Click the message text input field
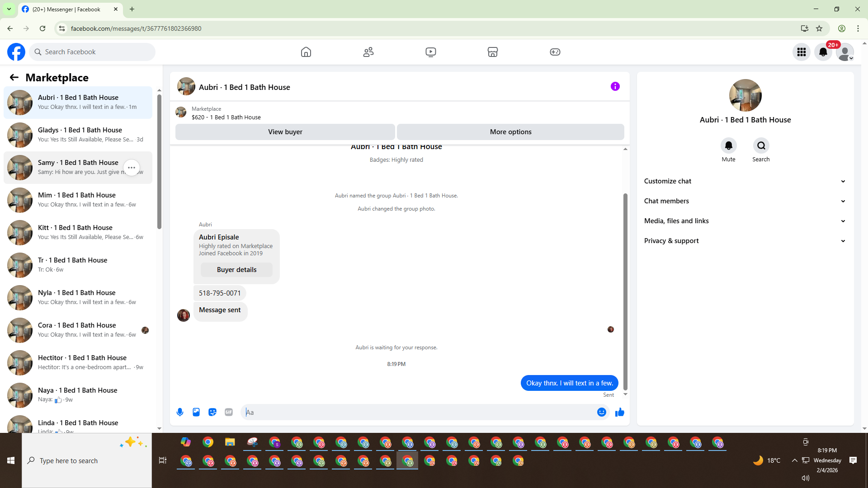This screenshot has height=488, width=868. pos(420,412)
